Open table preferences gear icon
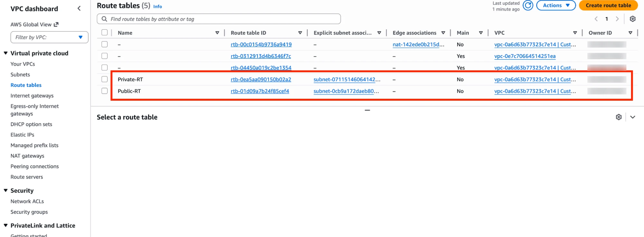644x237 pixels. [x=633, y=19]
